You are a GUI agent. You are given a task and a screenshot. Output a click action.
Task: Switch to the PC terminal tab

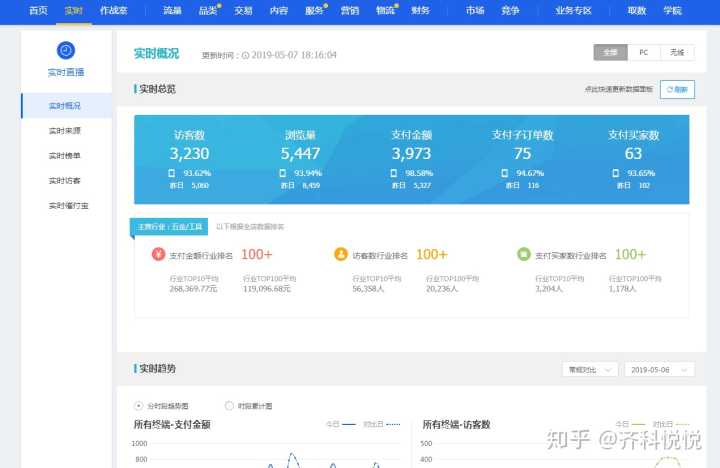[644, 52]
